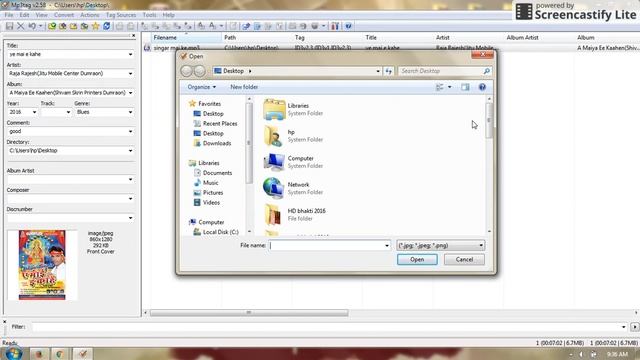
Task: Click the Change directory folder icon in toolbar
Action: pyautogui.click(x=52, y=26)
